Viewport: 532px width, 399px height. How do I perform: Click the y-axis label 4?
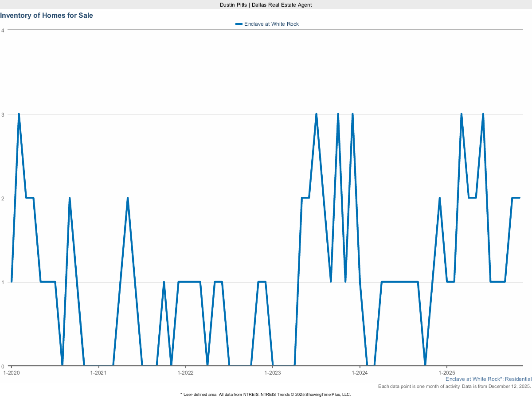click(3, 30)
